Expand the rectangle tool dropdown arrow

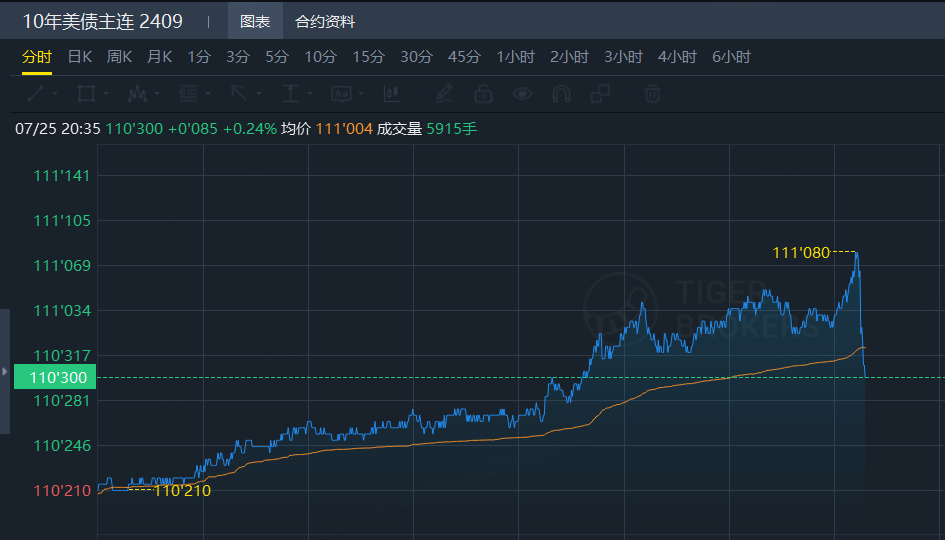point(106,94)
